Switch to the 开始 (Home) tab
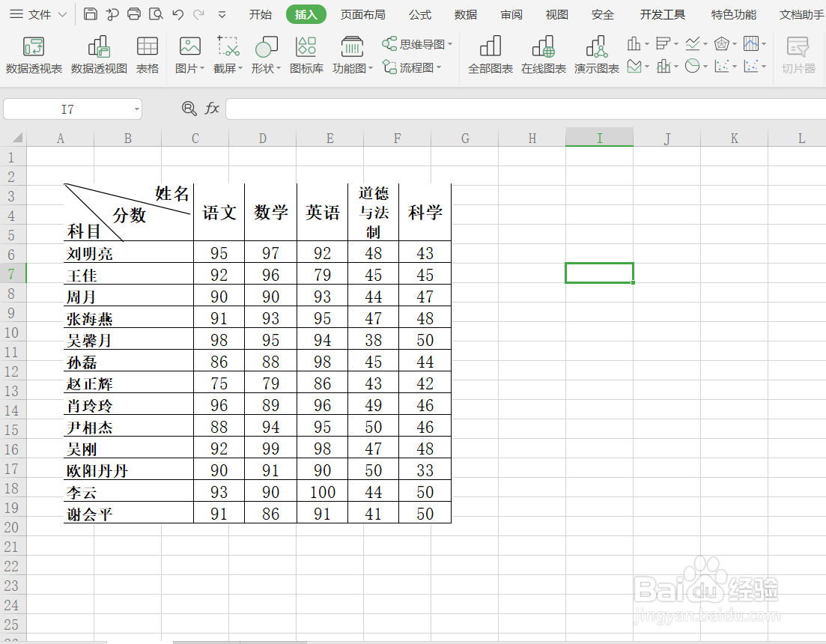The height and width of the screenshot is (644, 826). click(x=261, y=15)
